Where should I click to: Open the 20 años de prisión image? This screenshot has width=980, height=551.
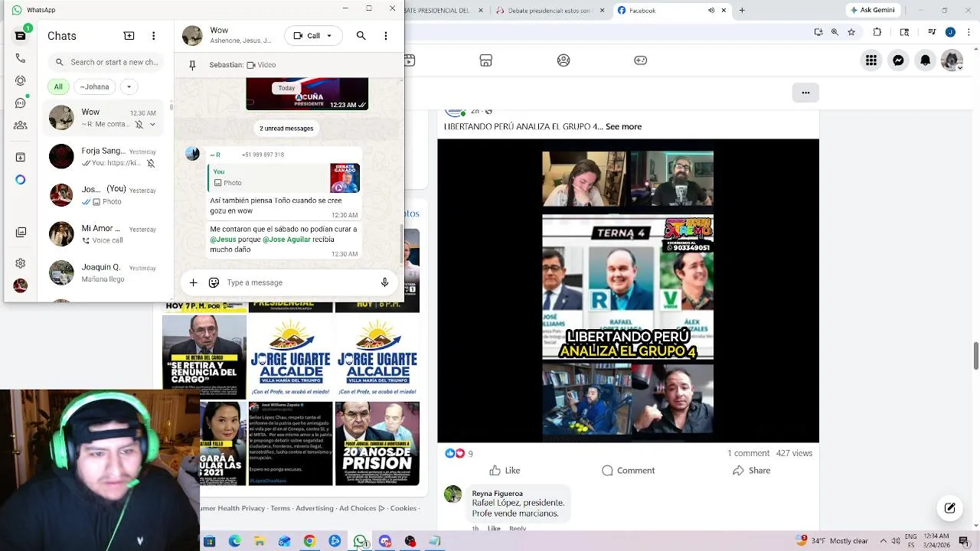[377, 443]
